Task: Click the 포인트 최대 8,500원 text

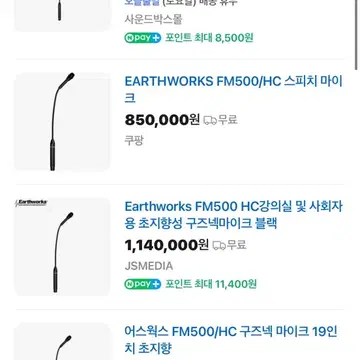Action: coord(209,38)
